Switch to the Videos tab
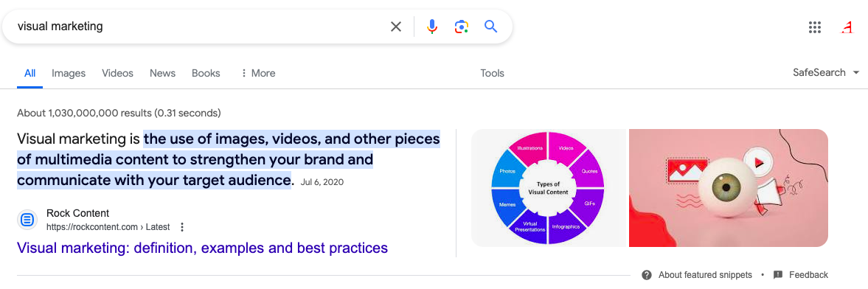Viewport: 868px width, 289px height. point(117,73)
